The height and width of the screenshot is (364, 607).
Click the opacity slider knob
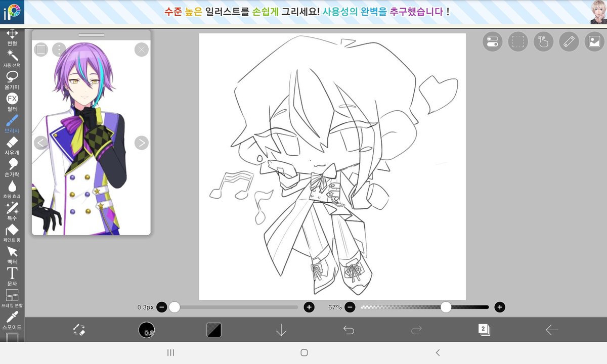point(446,307)
